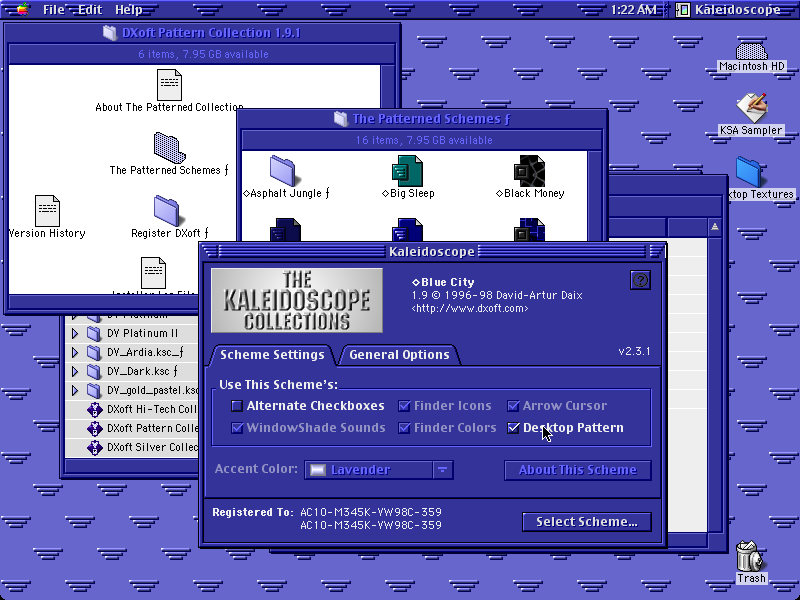Select the DY_Dark.ksc folder icon
Image resolution: width=800 pixels, height=600 pixels.
pos(94,371)
